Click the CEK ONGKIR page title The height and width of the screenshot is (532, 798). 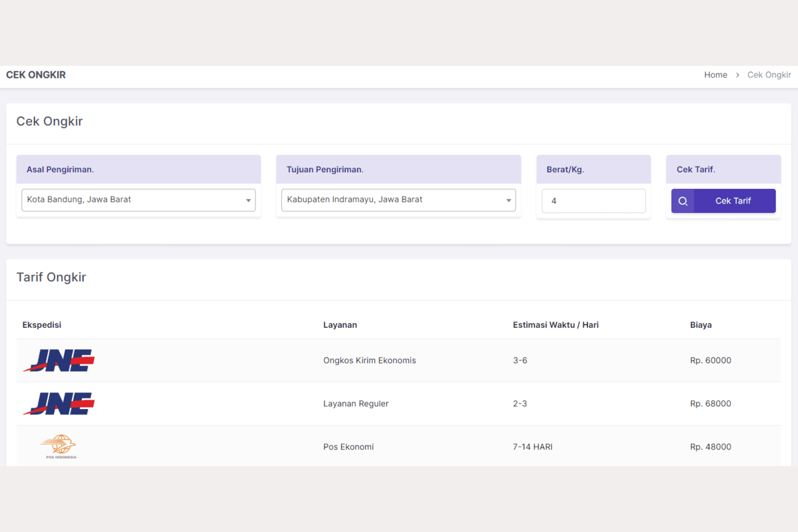36,75
